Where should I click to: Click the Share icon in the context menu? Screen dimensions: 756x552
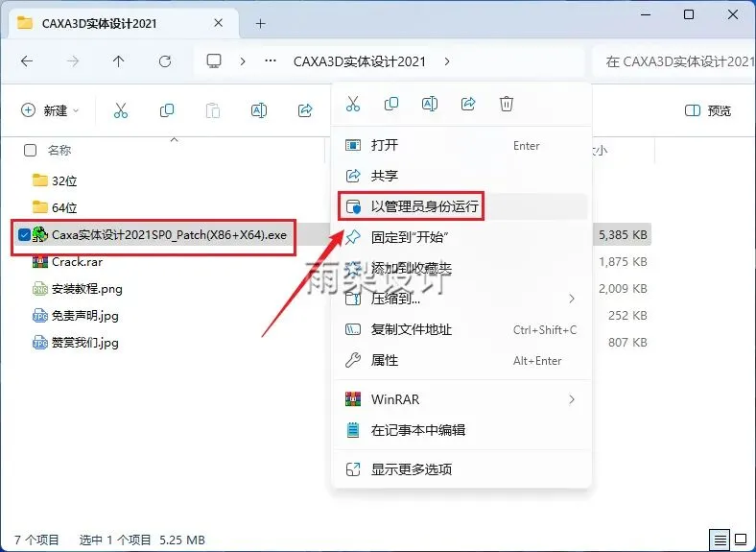(468, 104)
